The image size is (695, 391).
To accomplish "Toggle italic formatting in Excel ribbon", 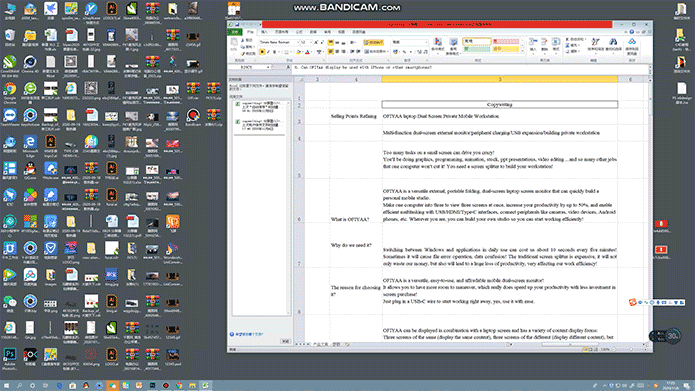I will point(268,52).
